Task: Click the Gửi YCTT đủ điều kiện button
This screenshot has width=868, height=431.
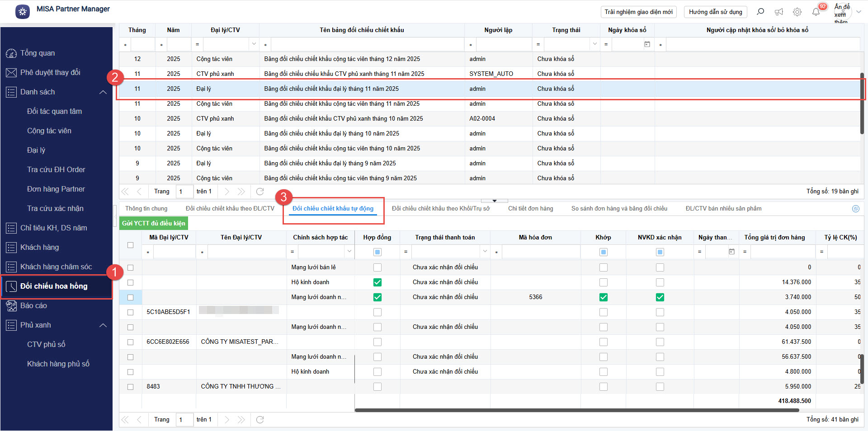Action: 153,223
